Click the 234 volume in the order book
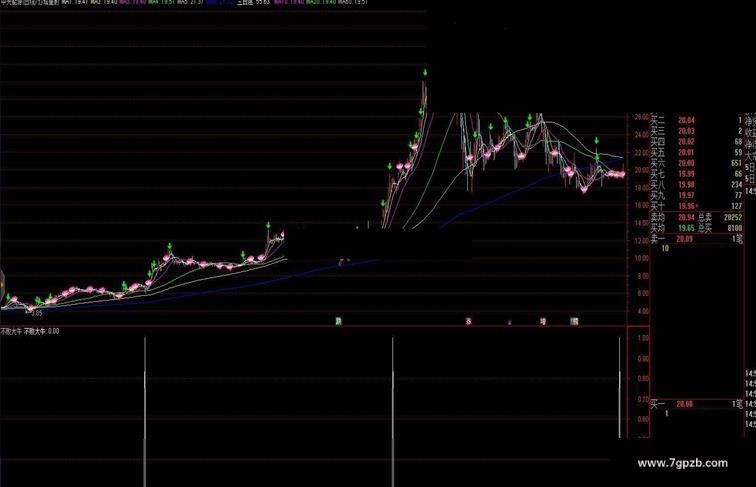This screenshot has height=487, width=756. 736,185
